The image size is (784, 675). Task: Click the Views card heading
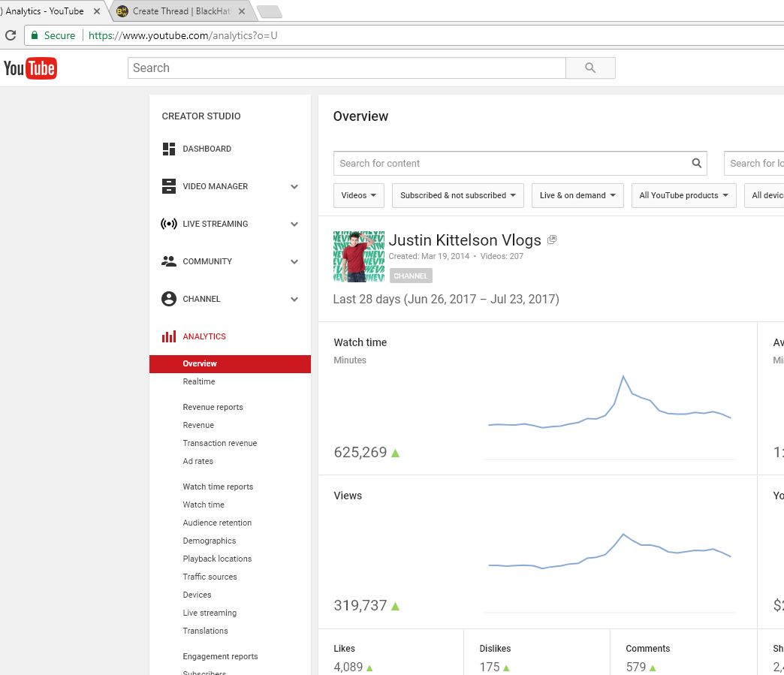(x=348, y=496)
